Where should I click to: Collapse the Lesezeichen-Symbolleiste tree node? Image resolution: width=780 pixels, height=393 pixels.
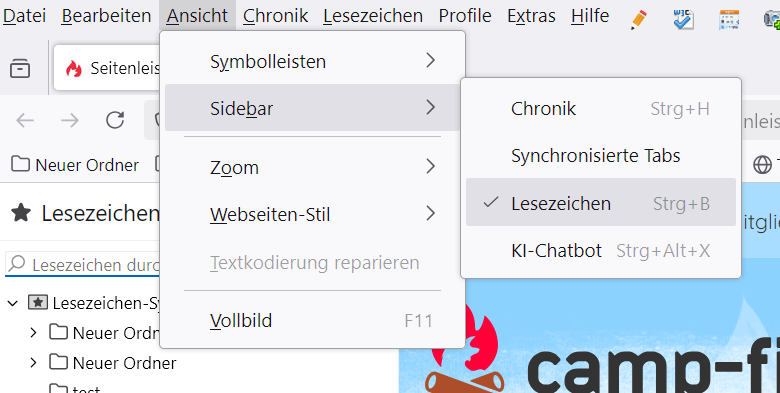coord(13,302)
